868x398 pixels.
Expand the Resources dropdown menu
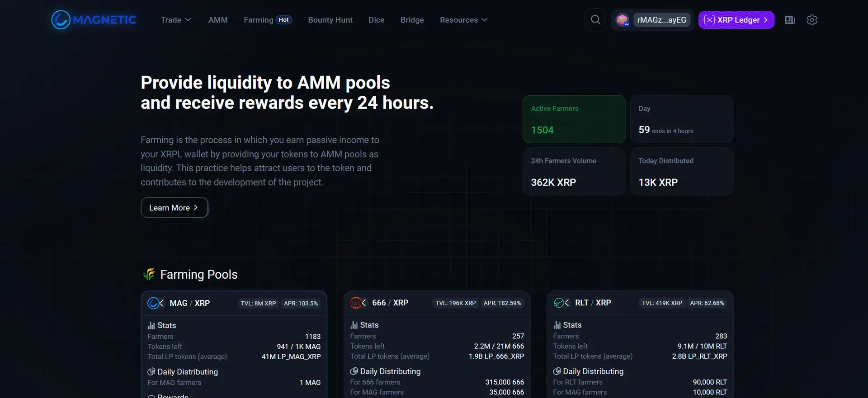point(463,20)
